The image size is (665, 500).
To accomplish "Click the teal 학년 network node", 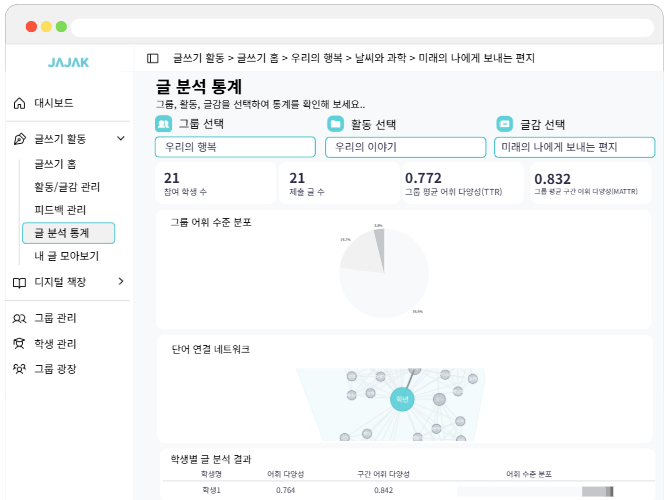I will pos(402,399).
